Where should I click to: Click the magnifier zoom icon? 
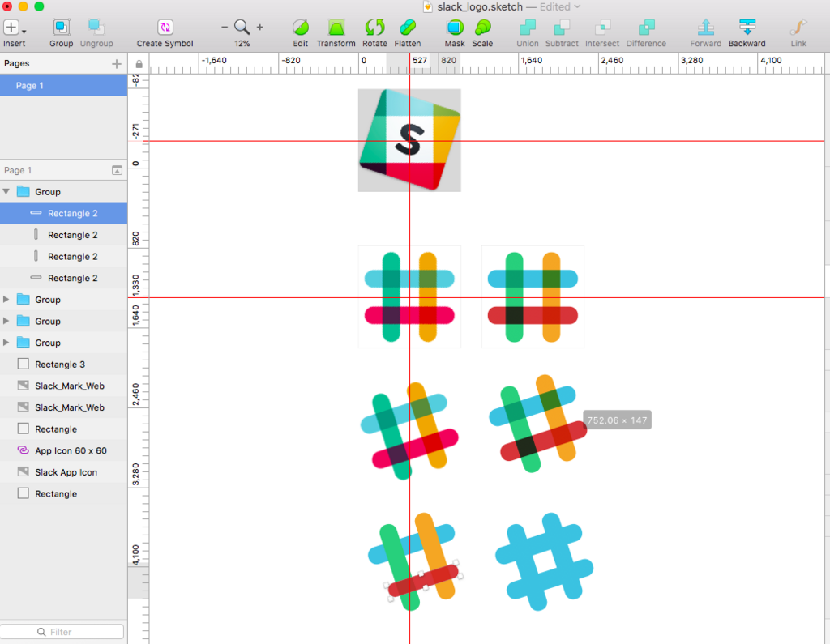(242, 27)
